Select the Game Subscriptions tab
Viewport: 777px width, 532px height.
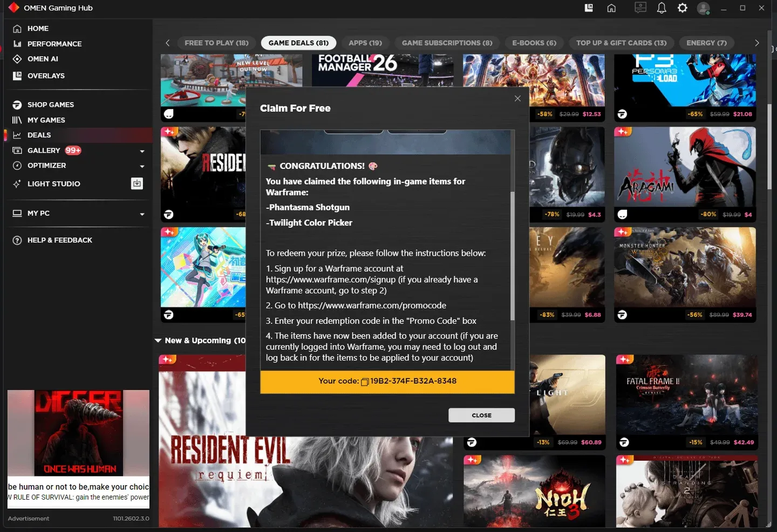[x=447, y=43]
